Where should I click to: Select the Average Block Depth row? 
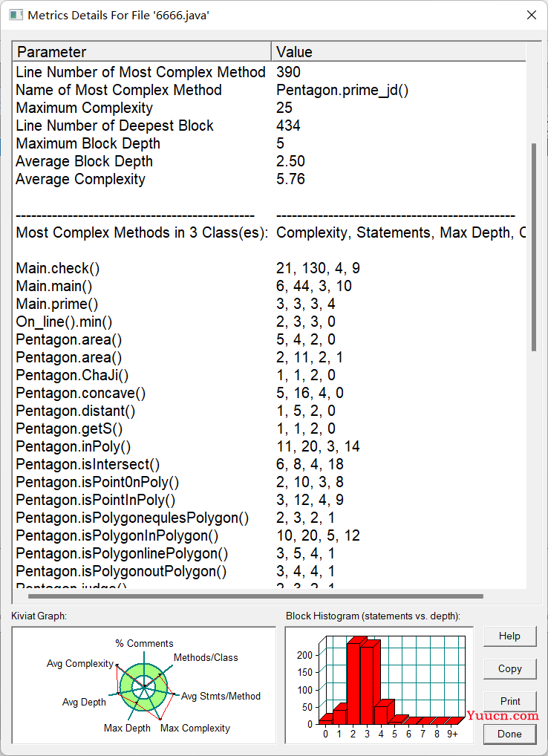click(270, 161)
